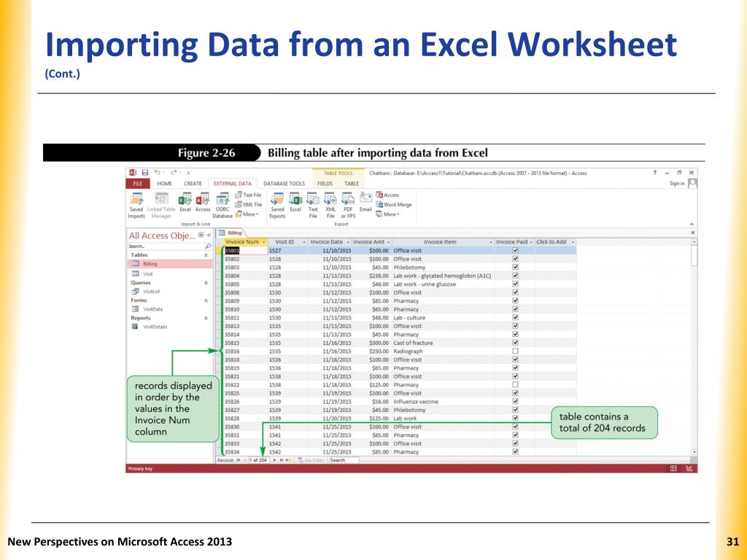
Task: Switch to DATABASE TOOLS tab
Action: 284,183
